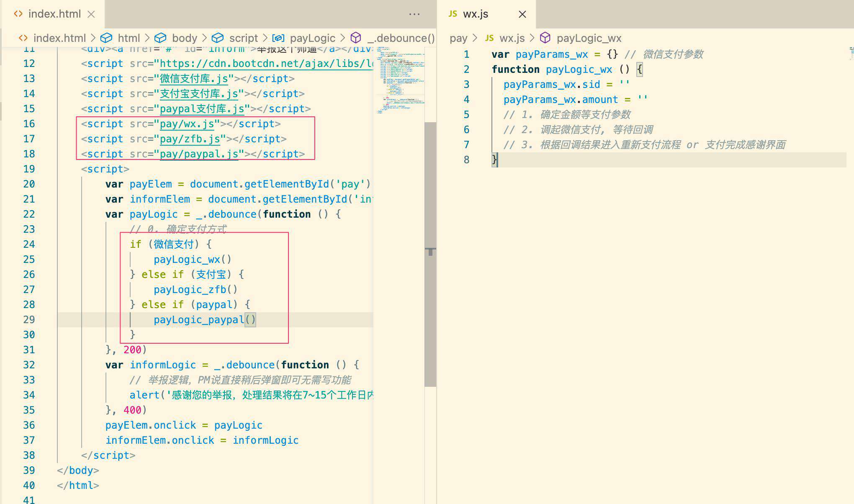
Task: Follow the pay/paypal.js src link
Action: click(199, 154)
